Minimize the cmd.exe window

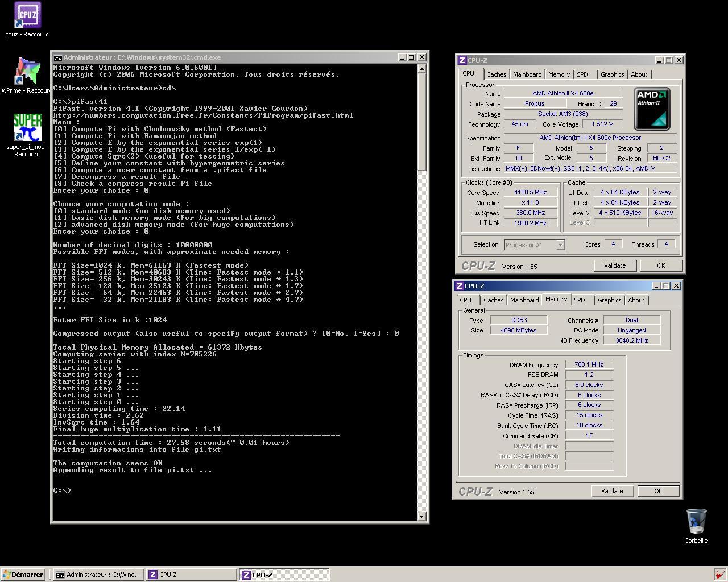403,57
